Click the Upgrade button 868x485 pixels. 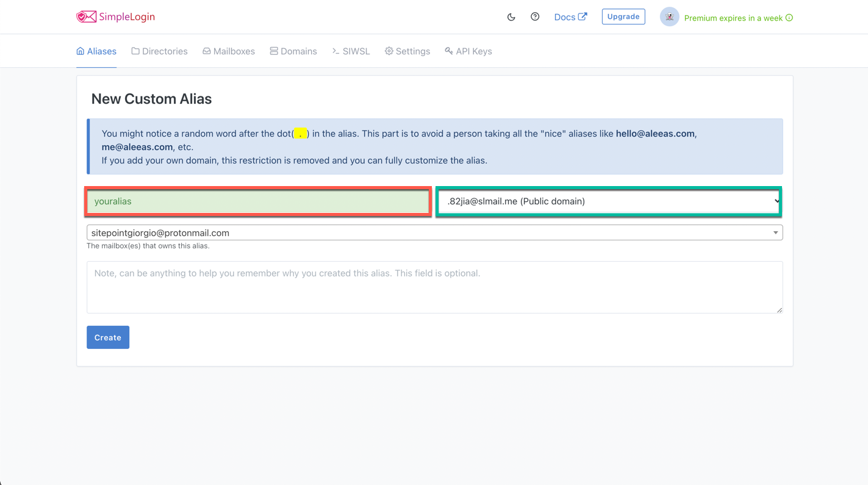[x=623, y=16]
